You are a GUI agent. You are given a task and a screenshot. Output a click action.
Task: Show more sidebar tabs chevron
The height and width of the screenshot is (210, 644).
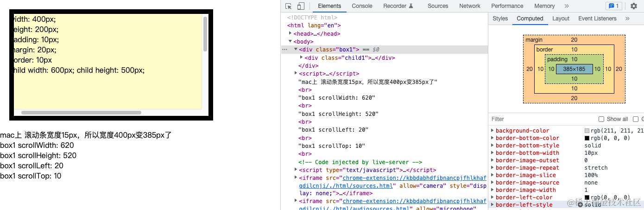(x=627, y=19)
